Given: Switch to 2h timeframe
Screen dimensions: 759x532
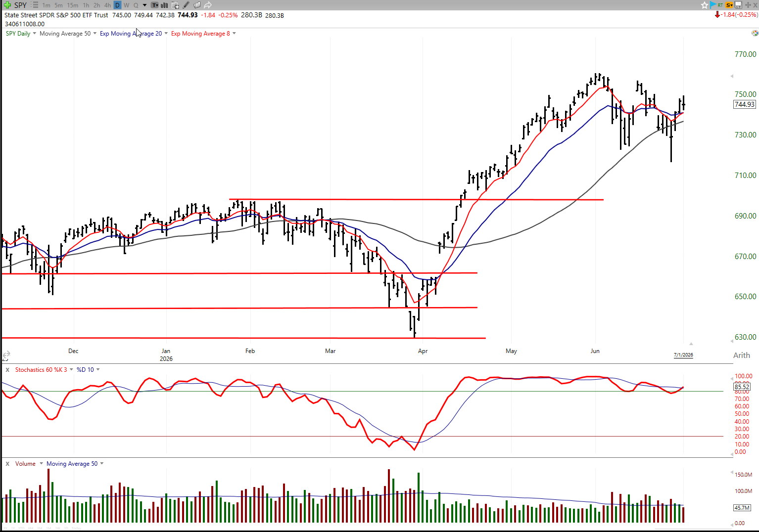Looking at the screenshot, I should click(97, 5).
